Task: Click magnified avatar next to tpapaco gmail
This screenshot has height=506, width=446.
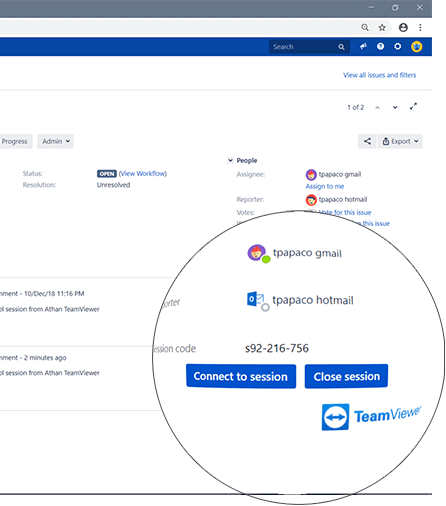Action: pos(258,253)
